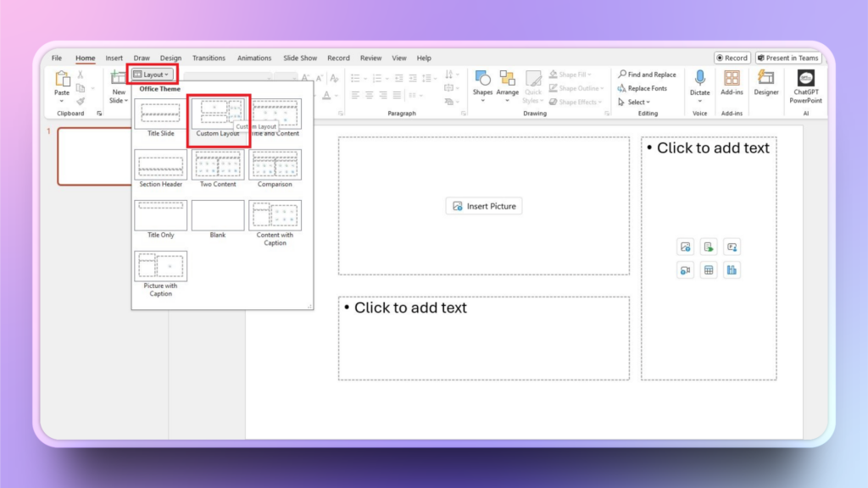The image size is (868, 488).
Task: Switch to the Transitions tab
Action: pyautogui.click(x=209, y=58)
